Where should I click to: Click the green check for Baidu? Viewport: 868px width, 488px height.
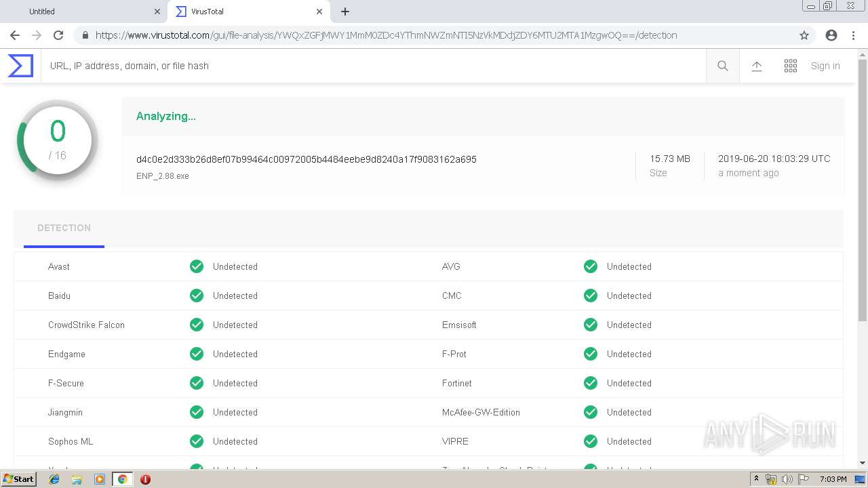click(197, 296)
